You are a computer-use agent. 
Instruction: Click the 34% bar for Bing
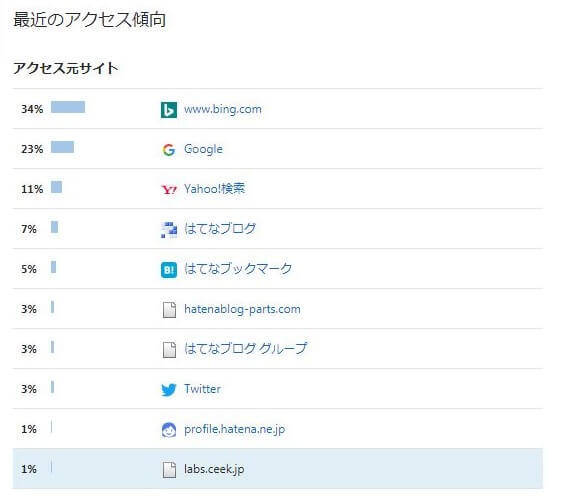click(x=68, y=107)
